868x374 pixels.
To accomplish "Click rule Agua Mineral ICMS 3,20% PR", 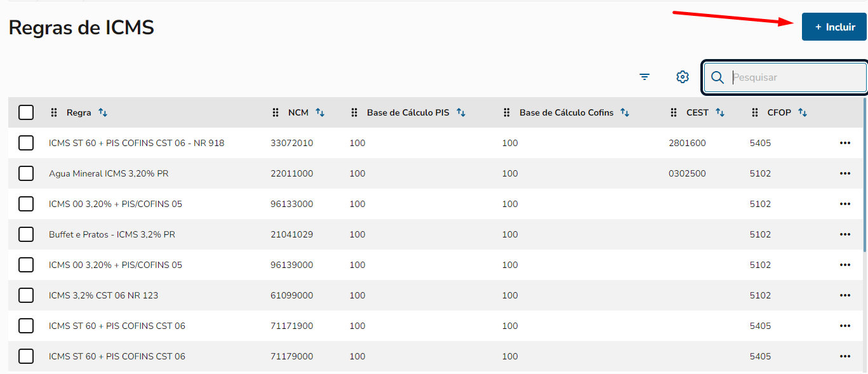I will coord(109,173).
